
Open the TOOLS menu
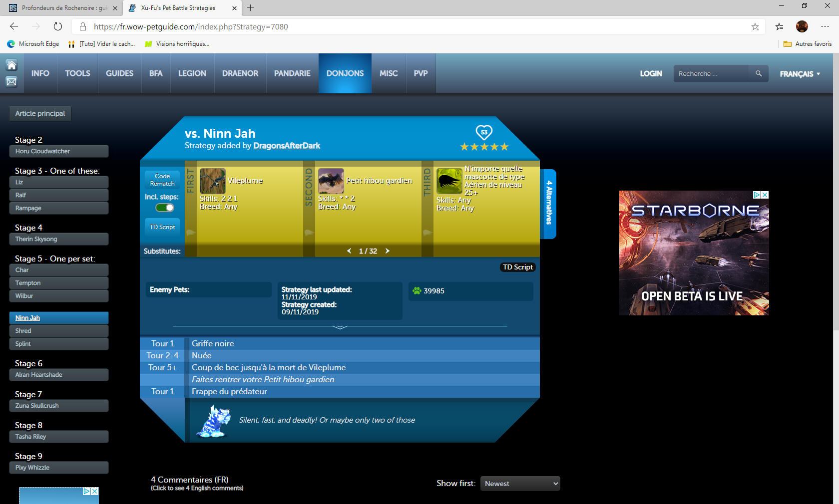tap(77, 73)
